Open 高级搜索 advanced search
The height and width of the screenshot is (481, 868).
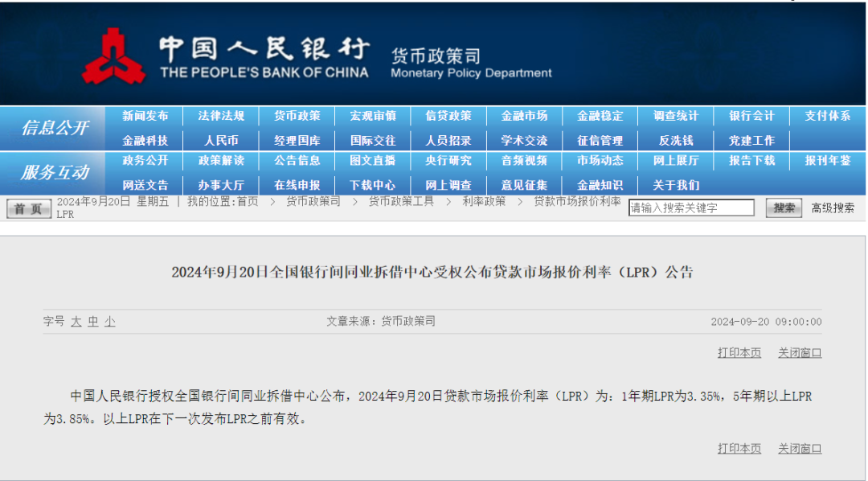pyautogui.click(x=832, y=207)
